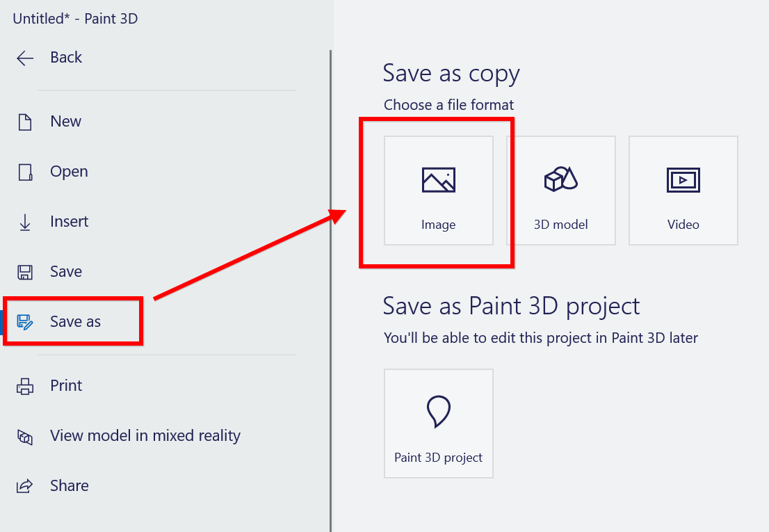
Task: Click the Back arrow icon
Action: point(25,58)
